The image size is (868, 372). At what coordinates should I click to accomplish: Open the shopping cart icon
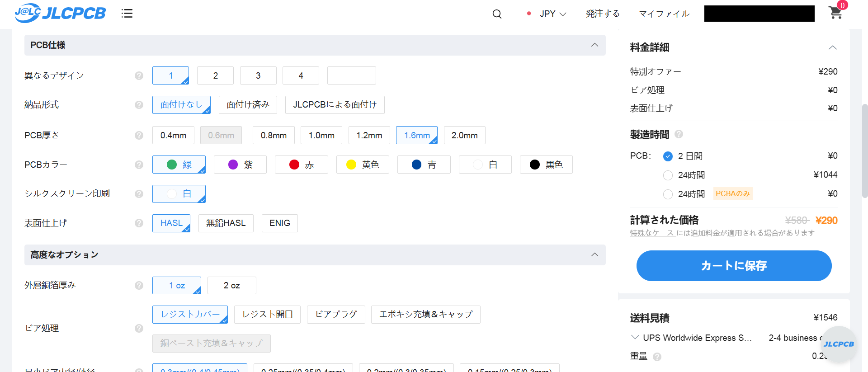pyautogui.click(x=835, y=13)
